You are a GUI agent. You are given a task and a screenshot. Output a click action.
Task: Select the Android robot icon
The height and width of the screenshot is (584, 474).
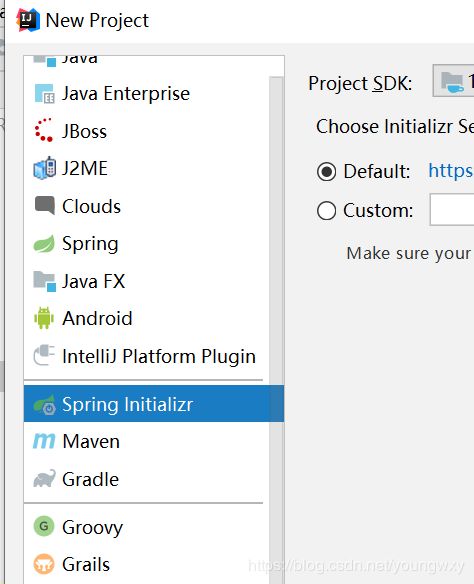pos(44,318)
